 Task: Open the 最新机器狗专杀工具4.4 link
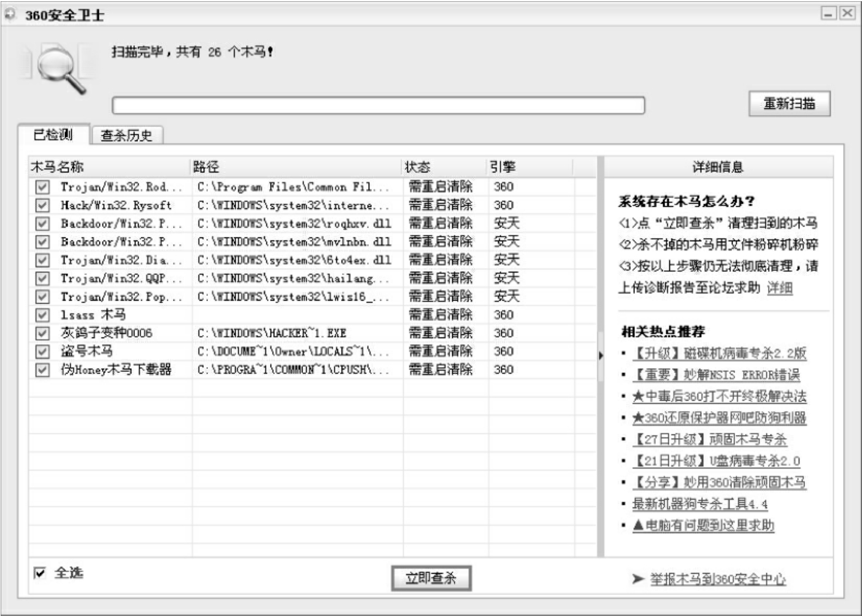pyautogui.click(x=700, y=504)
